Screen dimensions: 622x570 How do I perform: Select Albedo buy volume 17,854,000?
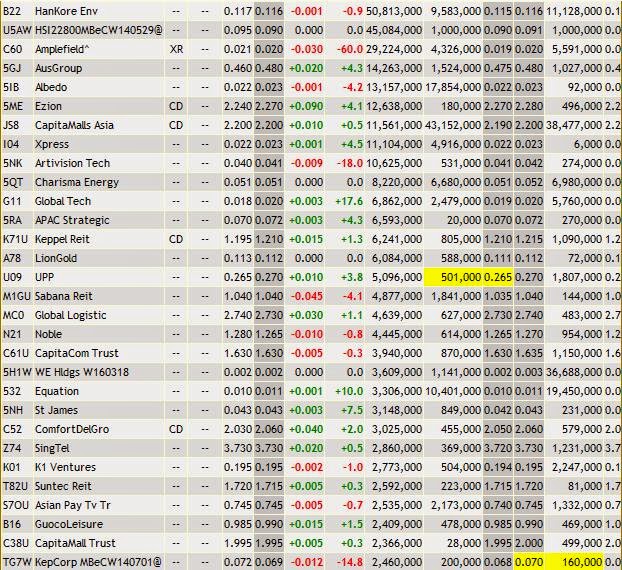(x=453, y=87)
